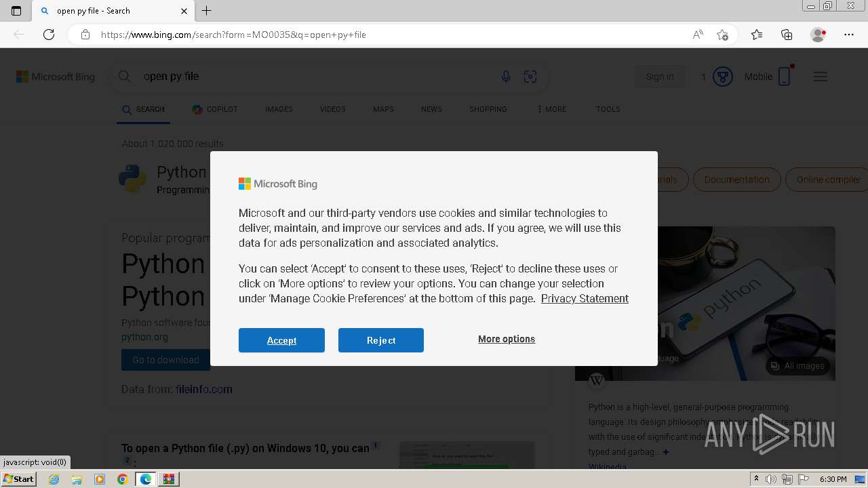
Task: Click the Sign in button
Action: [660, 77]
